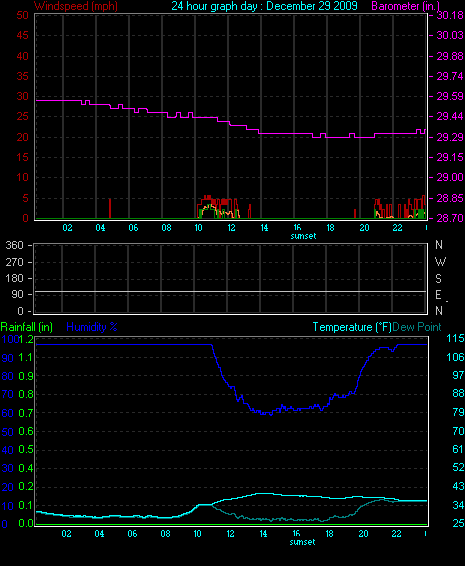Click the 360 wind direction axis label
Image resolution: width=465 pixels, height=566 pixels.
[14, 245]
